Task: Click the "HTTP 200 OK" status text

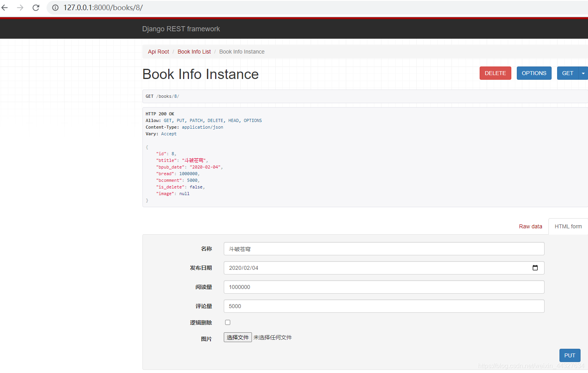Action: tap(160, 114)
